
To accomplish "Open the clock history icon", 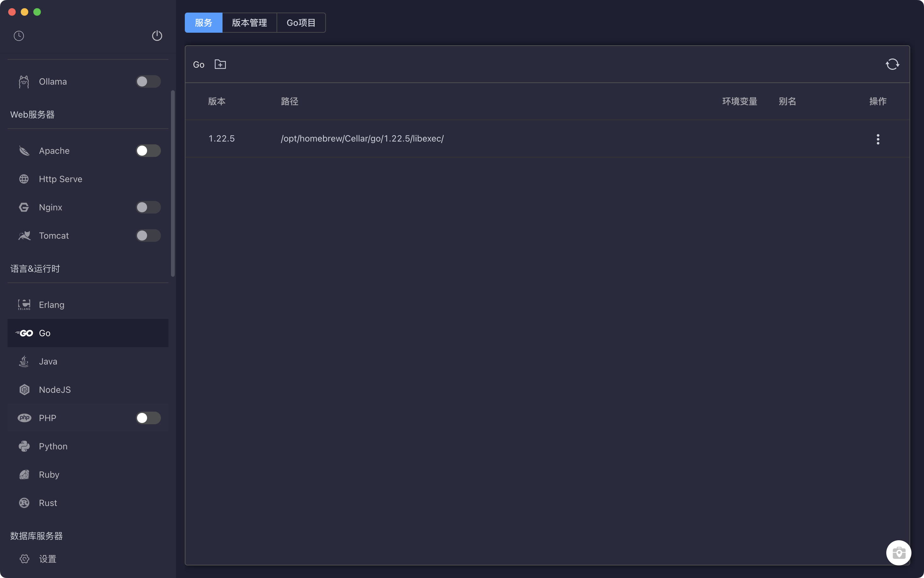I will click(19, 36).
